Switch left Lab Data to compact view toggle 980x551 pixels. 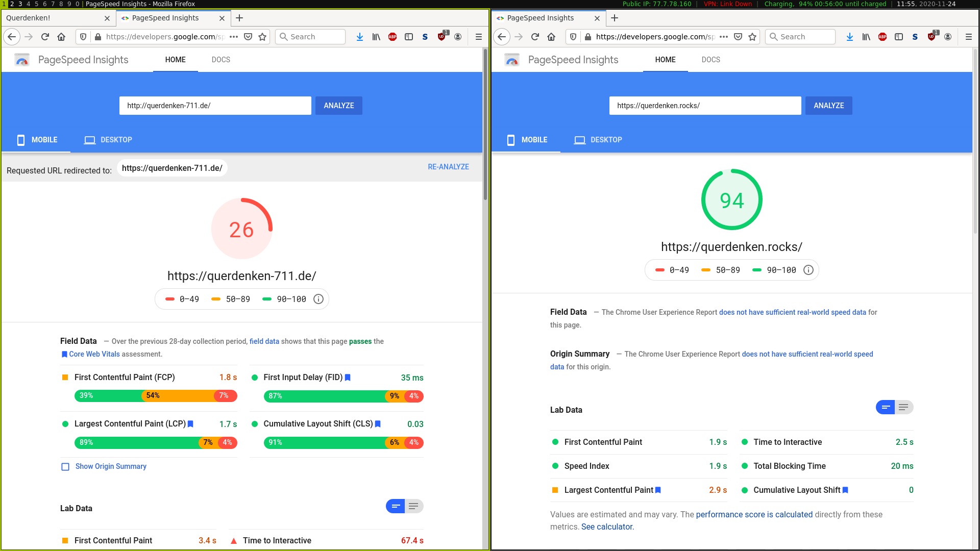(396, 506)
